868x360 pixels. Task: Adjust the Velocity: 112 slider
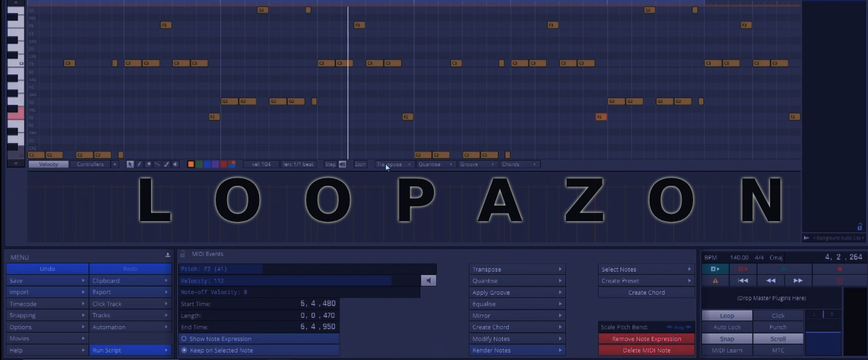[x=299, y=280]
